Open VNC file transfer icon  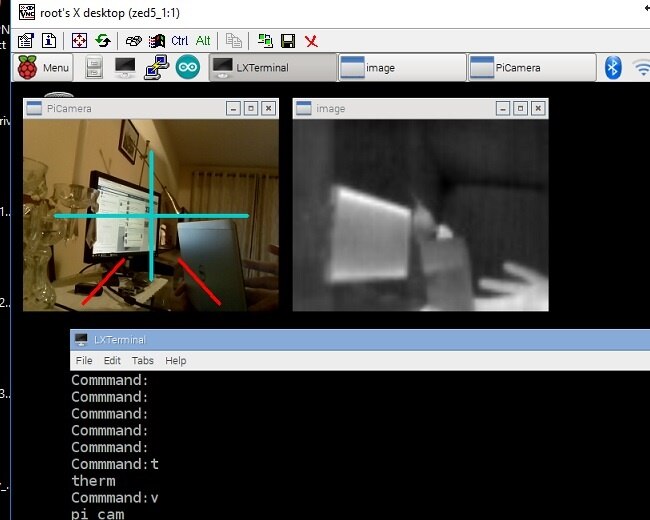tap(265, 41)
